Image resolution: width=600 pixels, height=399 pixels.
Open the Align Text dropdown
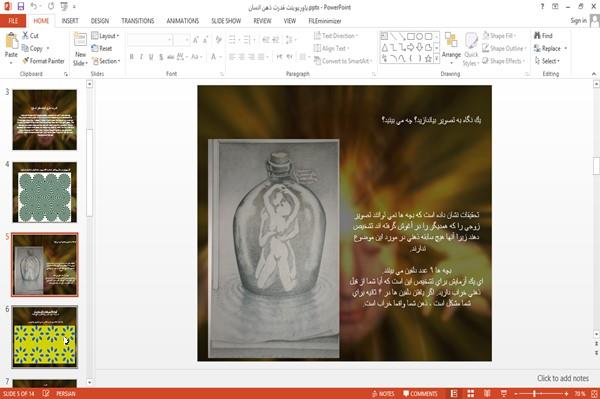(331, 48)
